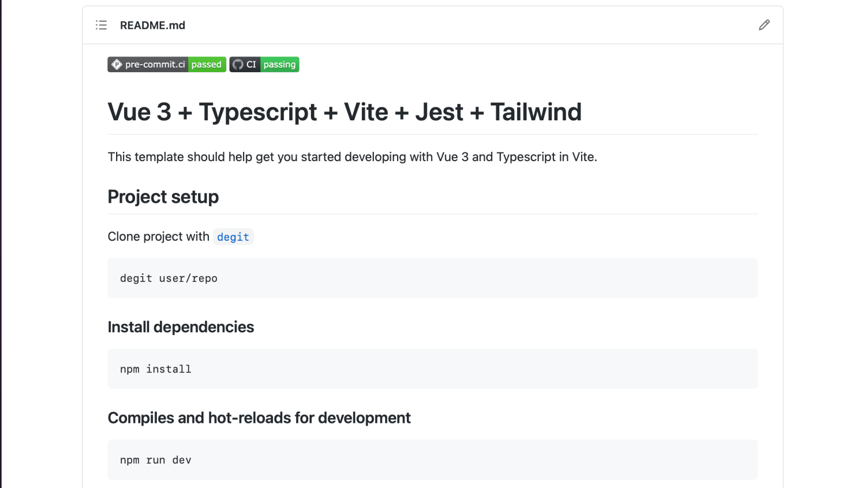Click the Project setup heading
Viewport: 868px width, 488px height.
click(x=163, y=197)
